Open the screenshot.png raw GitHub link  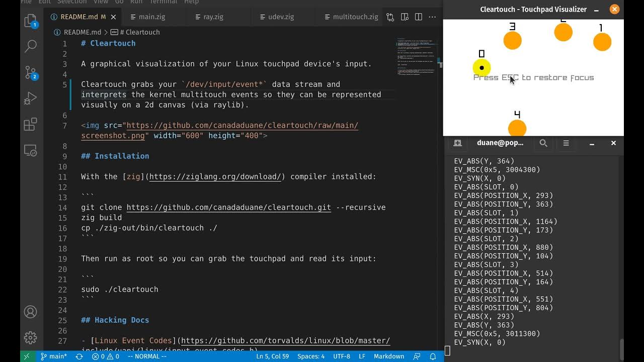220,130
